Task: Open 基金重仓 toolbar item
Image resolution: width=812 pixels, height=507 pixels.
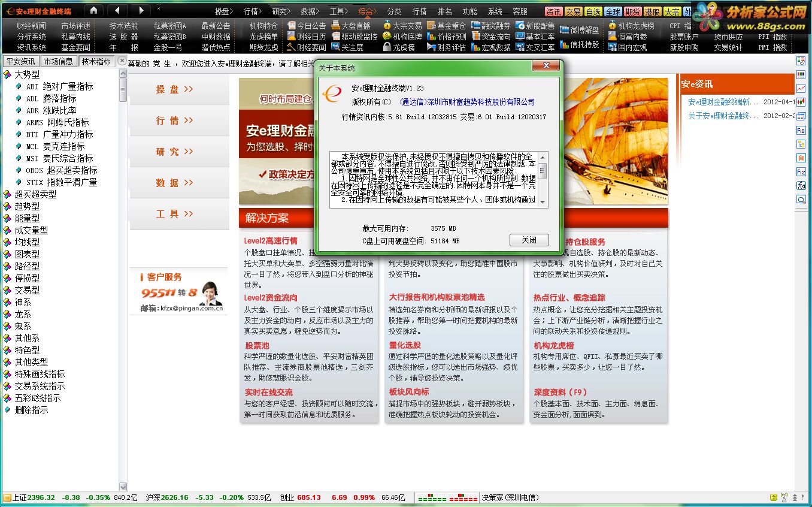Action: (446, 26)
